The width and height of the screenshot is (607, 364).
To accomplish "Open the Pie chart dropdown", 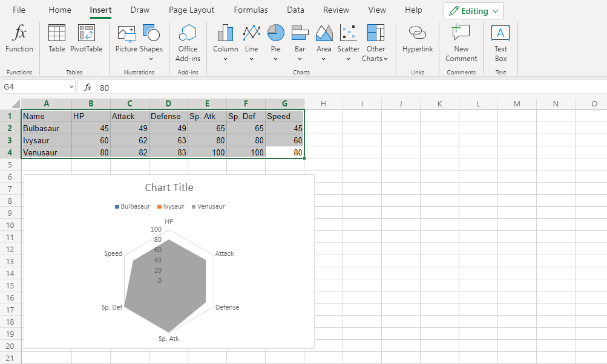I will click(276, 43).
